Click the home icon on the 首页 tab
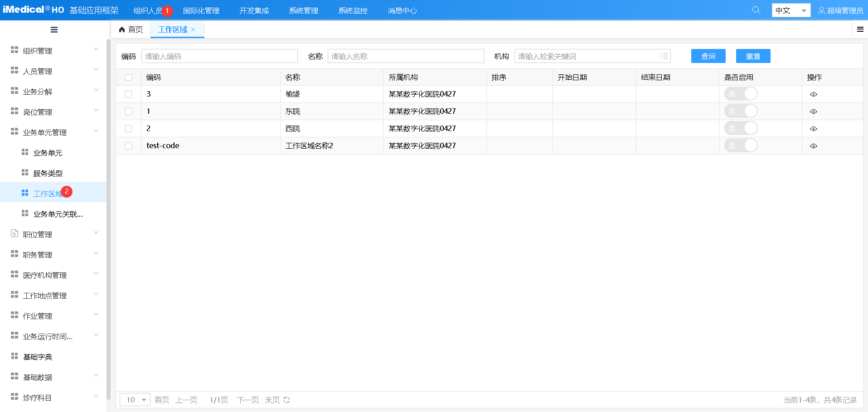The height and width of the screenshot is (412, 868). point(121,29)
